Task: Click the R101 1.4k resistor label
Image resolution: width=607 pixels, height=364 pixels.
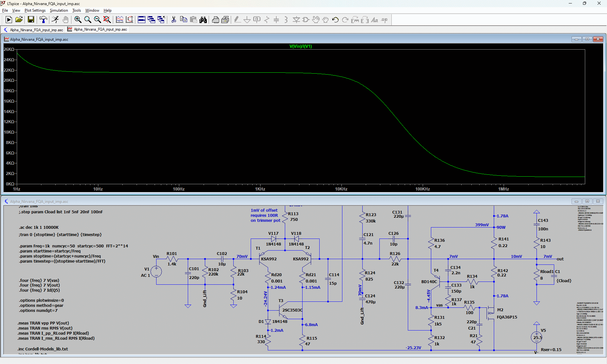Action: click(x=172, y=259)
